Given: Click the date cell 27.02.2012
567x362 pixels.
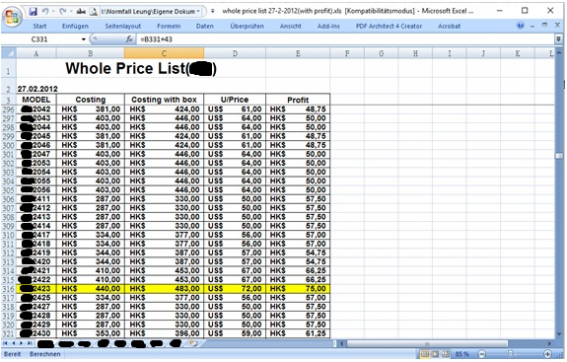Looking at the screenshot, I should [x=38, y=89].
